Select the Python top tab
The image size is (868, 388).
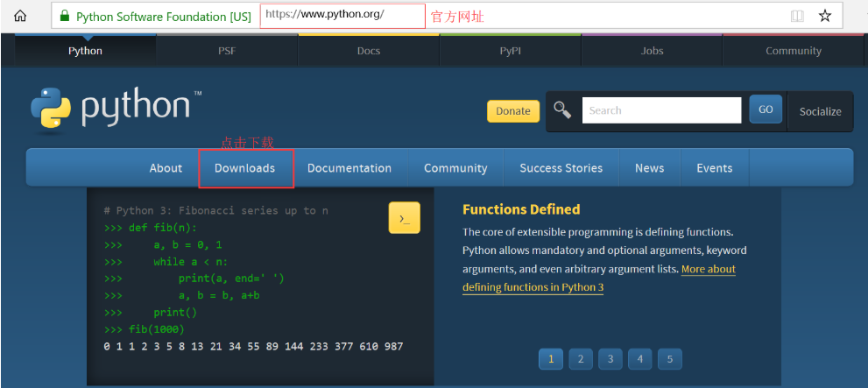click(85, 51)
